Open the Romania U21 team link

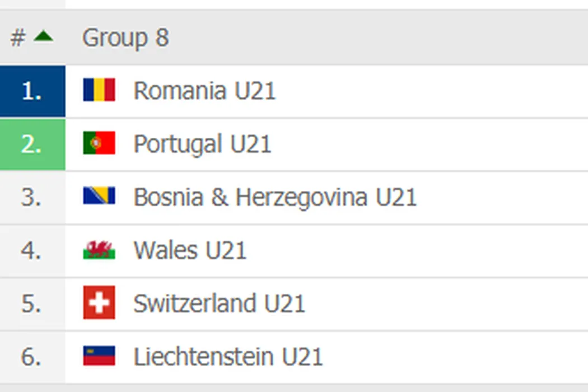(x=204, y=91)
